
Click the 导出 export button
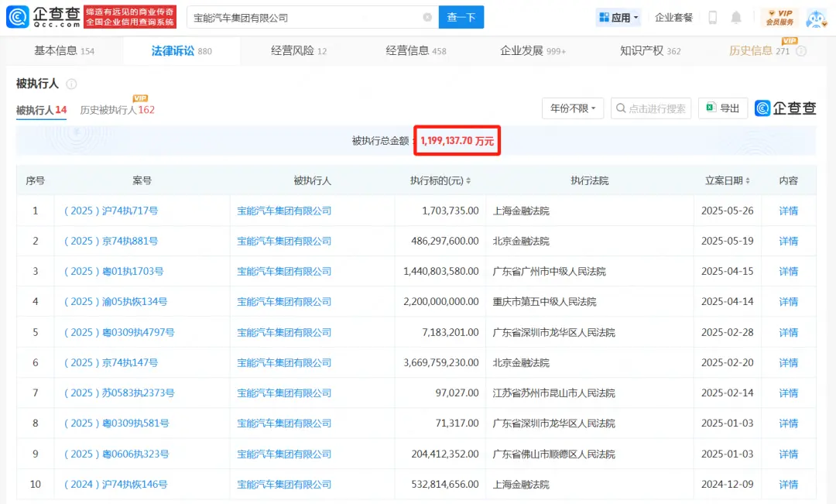click(723, 108)
